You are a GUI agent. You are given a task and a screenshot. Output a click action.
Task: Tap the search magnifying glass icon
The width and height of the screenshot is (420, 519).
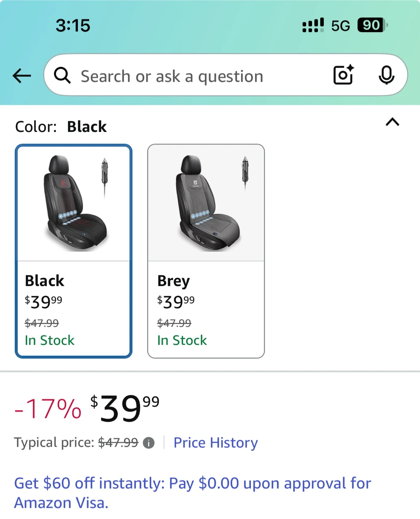pyautogui.click(x=62, y=76)
